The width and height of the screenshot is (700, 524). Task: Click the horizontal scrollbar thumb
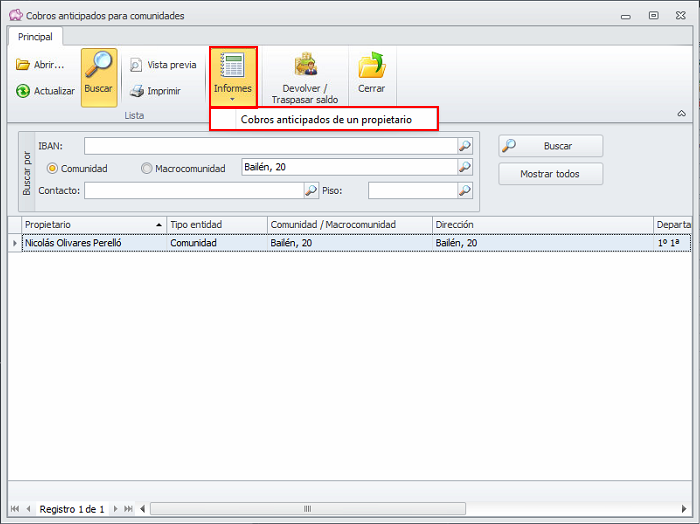308,508
